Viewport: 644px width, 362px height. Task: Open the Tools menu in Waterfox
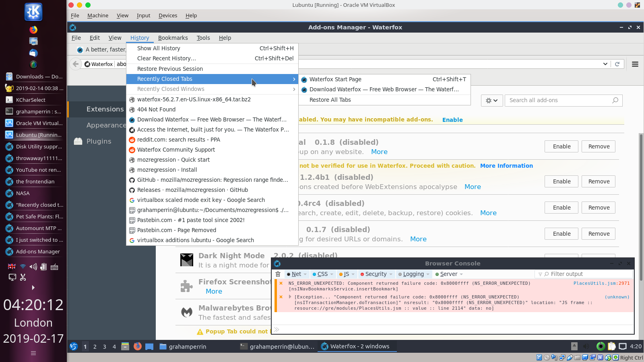click(x=203, y=38)
